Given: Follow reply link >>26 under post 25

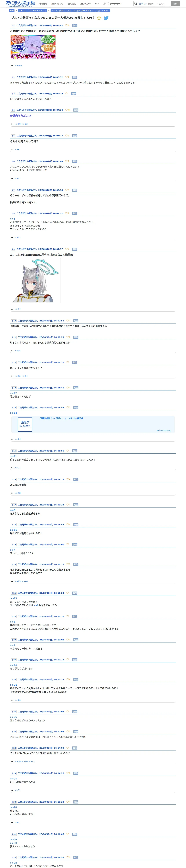Looking at the screenshot, I should [x=18, y=700].
